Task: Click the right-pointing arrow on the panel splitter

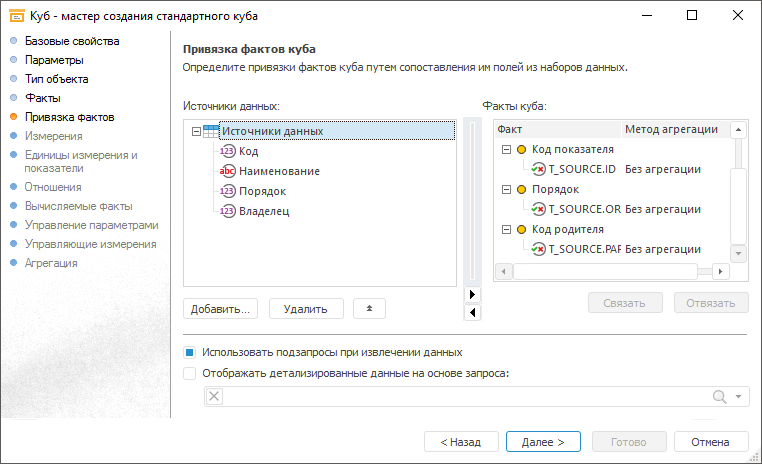Action: [x=474, y=294]
